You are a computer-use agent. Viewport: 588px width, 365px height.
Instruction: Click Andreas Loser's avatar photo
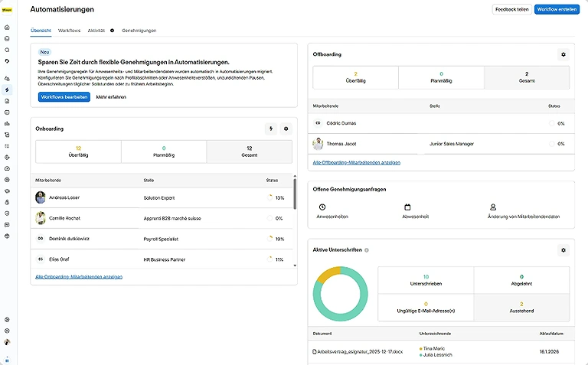point(41,197)
